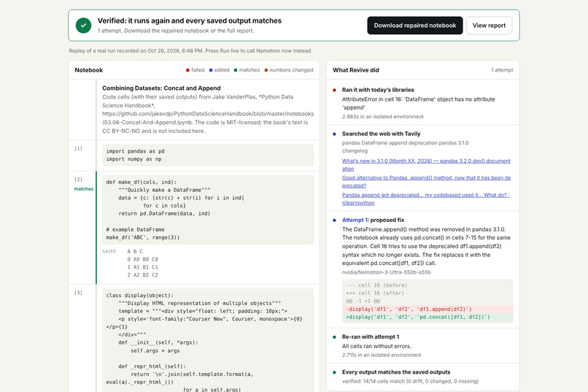Click the --- cell 16 (before) diff header
This screenshot has width=588, height=392.
point(376,285)
